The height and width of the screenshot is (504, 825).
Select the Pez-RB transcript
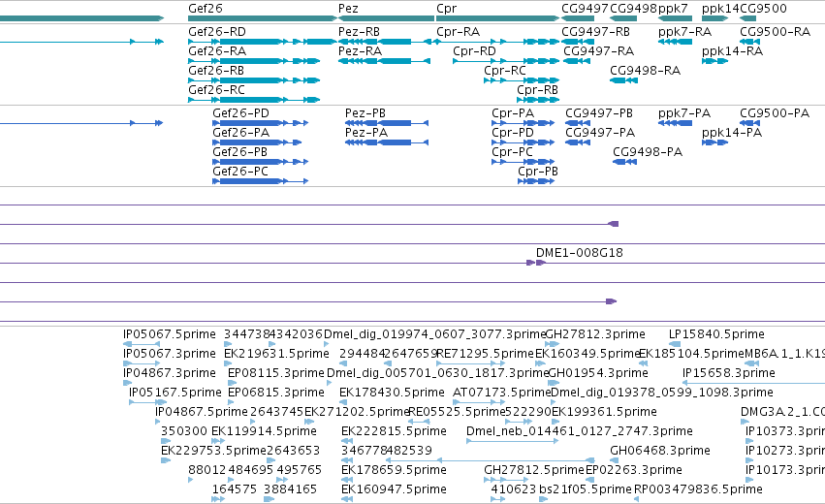(359, 32)
